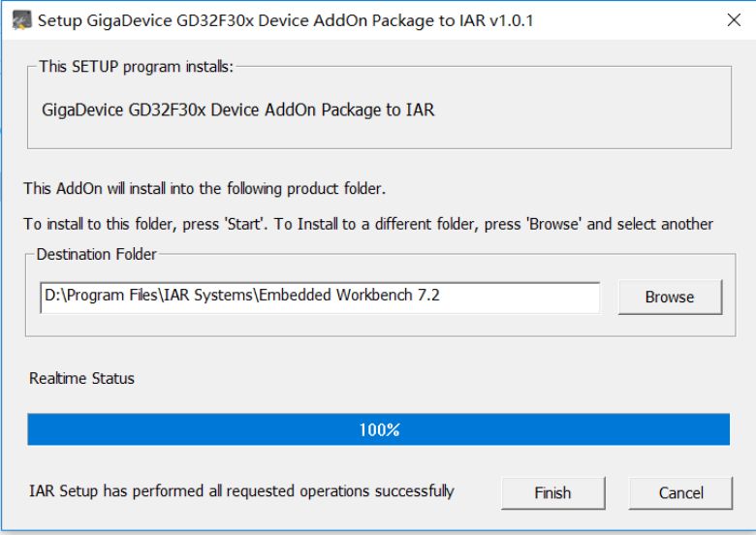
Task: Click the 100% text on the progress bar
Action: pyautogui.click(x=379, y=429)
